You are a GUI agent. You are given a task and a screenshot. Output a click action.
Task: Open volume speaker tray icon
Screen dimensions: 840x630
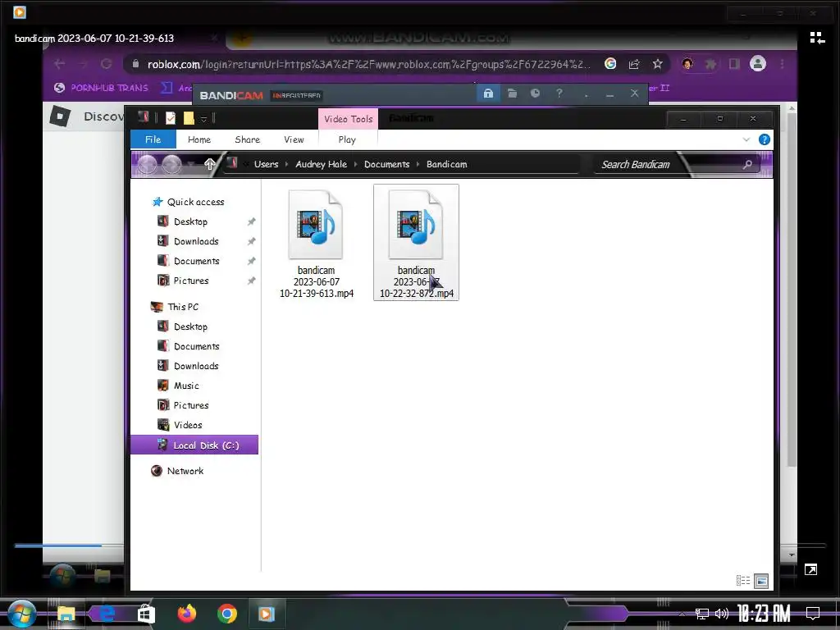(x=722, y=614)
